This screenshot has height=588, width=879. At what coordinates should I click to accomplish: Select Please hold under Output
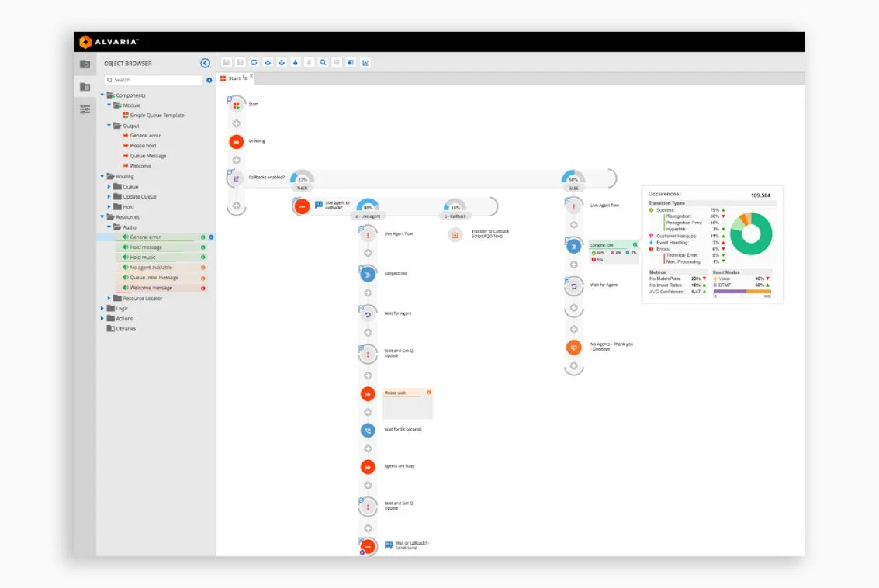139,146
